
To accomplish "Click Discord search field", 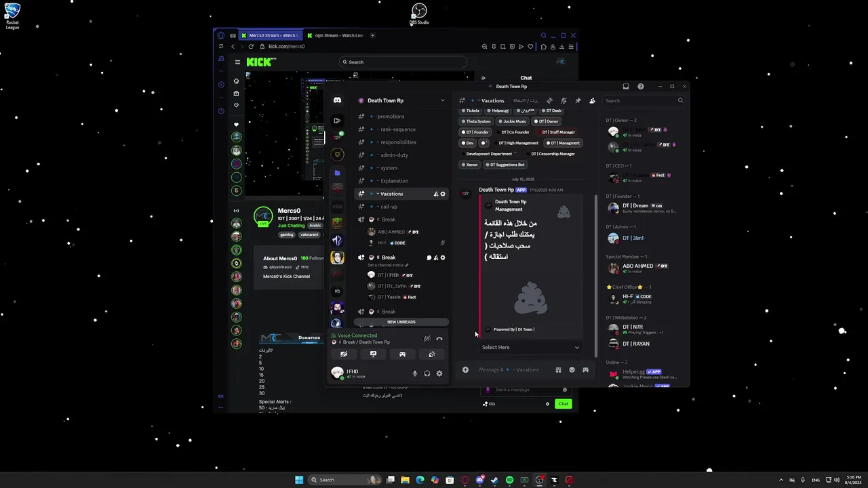I will click(x=644, y=100).
